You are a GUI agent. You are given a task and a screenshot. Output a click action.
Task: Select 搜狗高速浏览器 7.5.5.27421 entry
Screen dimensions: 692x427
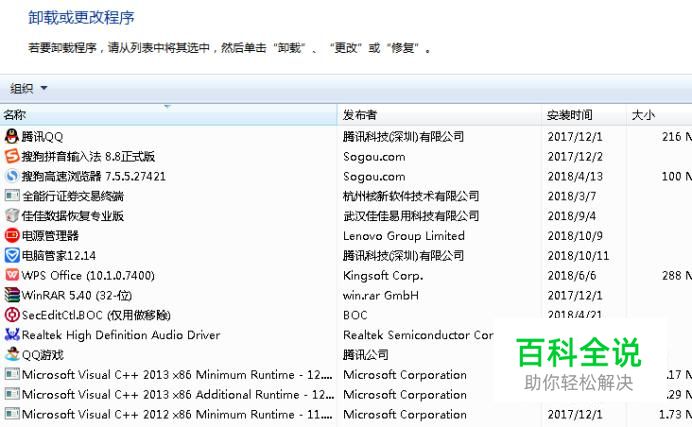coord(94,176)
